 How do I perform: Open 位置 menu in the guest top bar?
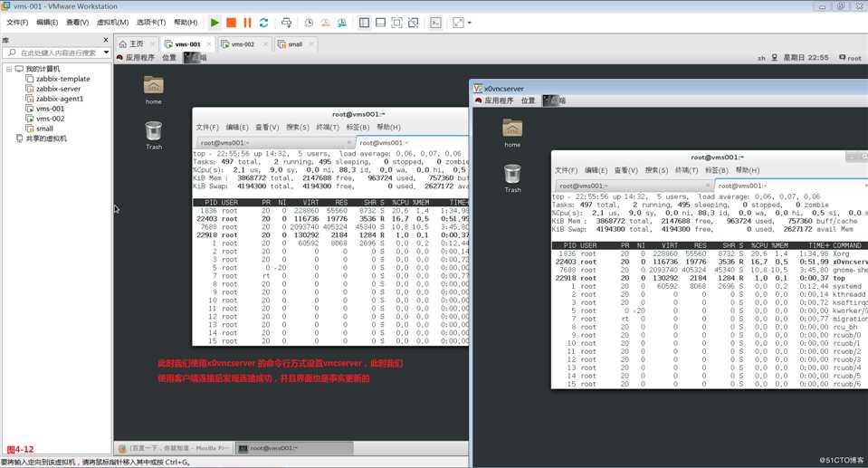point(169,58)
